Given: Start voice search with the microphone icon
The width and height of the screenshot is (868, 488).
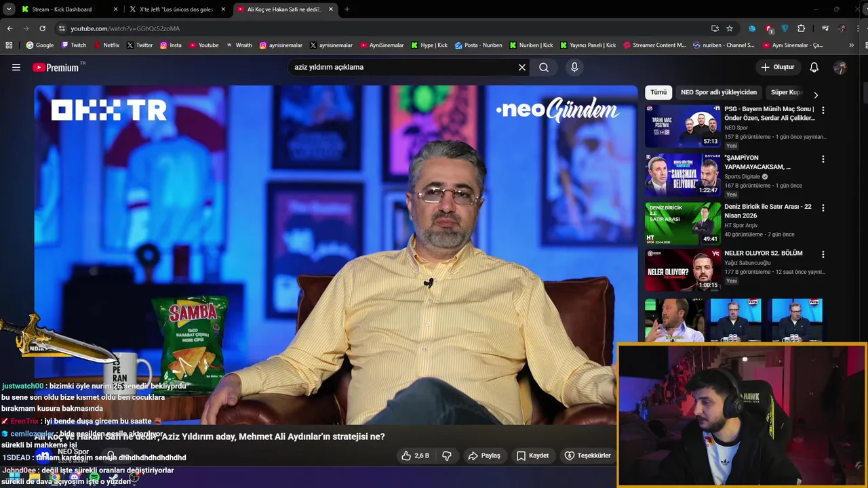Looking at the screenshot, I should (574, 67).
